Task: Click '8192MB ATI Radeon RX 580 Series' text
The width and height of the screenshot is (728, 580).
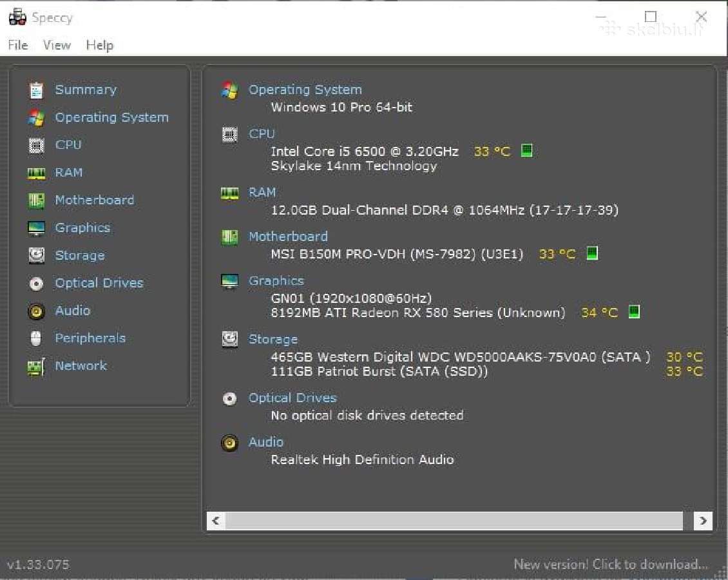Action: point(418,313)
